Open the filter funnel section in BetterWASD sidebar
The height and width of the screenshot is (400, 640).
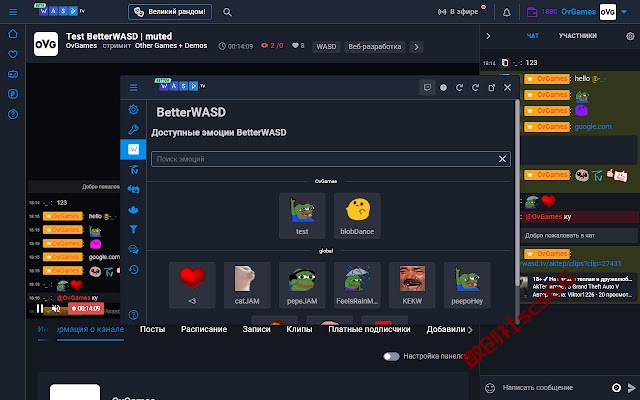[x=133, y=229]
